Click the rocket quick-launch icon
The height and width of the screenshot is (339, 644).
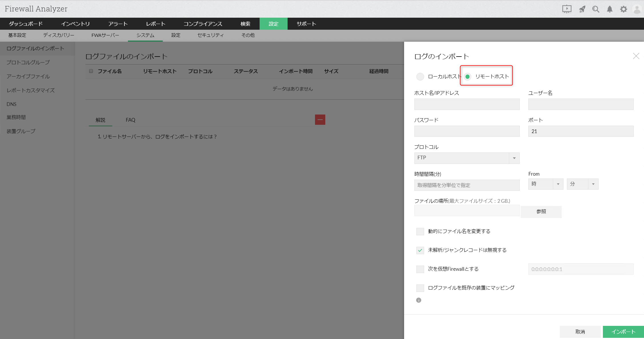(x=582, y=9)
